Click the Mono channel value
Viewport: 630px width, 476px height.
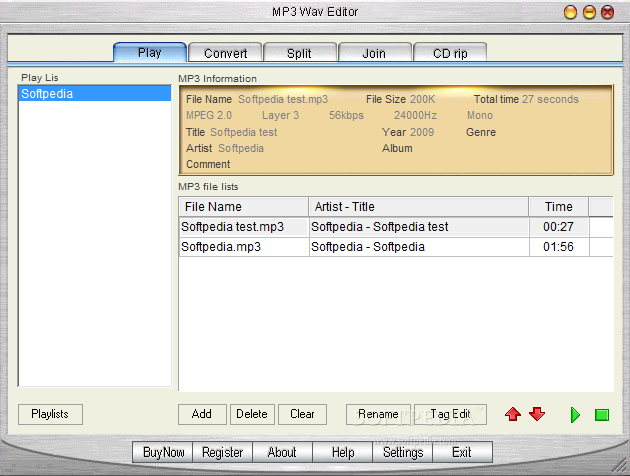(x=480, y=116)
